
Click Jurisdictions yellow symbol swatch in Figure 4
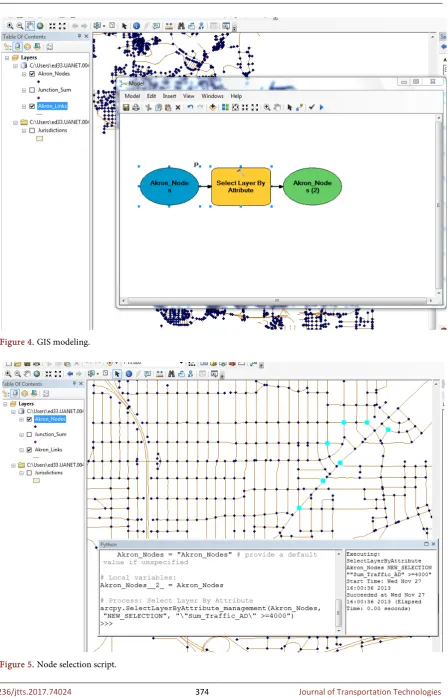[40, 138]
